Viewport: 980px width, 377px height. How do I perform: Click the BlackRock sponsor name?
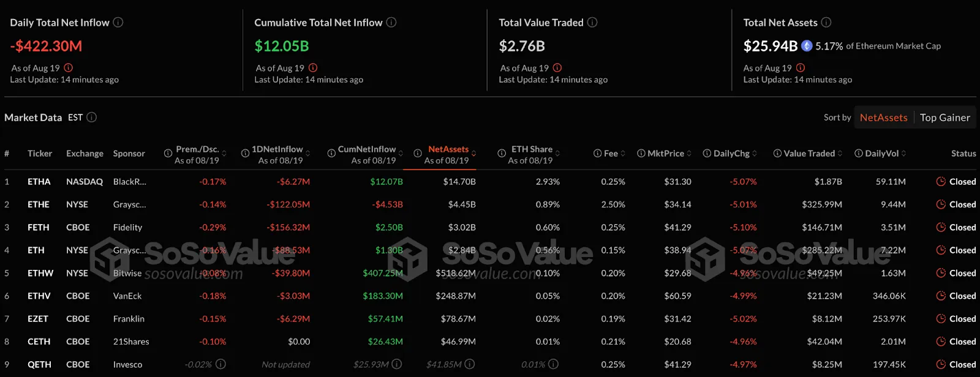pyautogui.click(x=129, y=181)
